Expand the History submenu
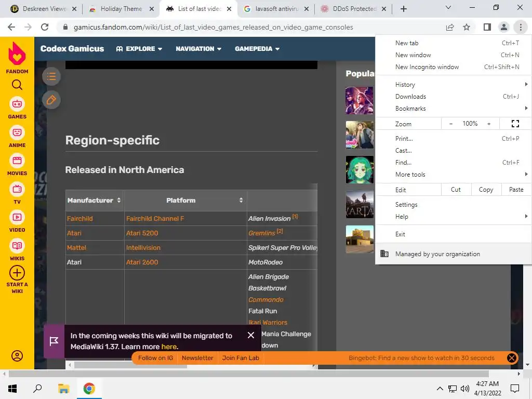 453,85
